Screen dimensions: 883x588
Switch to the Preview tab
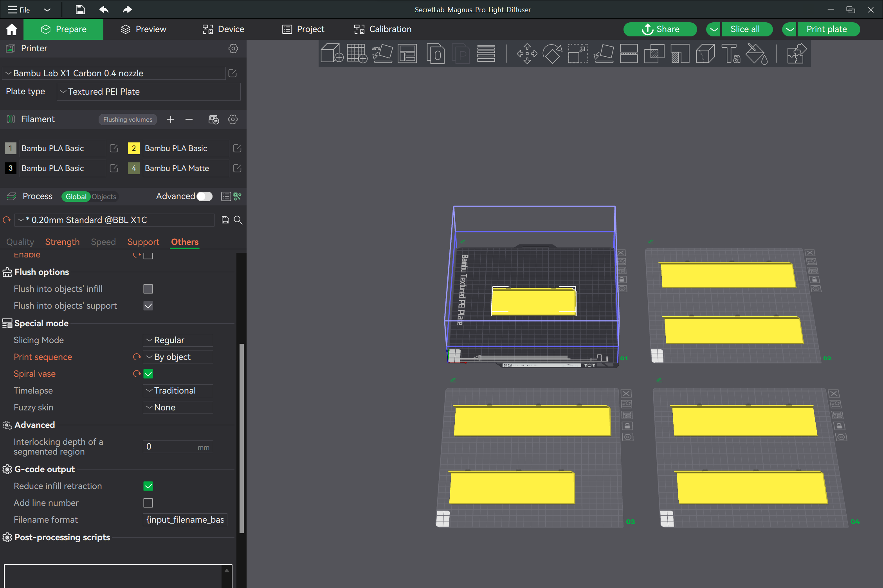tap(143, 29)
